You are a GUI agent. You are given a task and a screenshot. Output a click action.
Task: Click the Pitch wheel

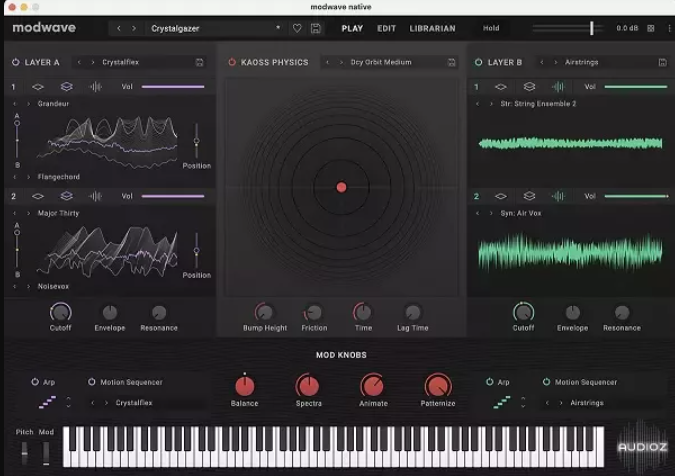(25, 453)
